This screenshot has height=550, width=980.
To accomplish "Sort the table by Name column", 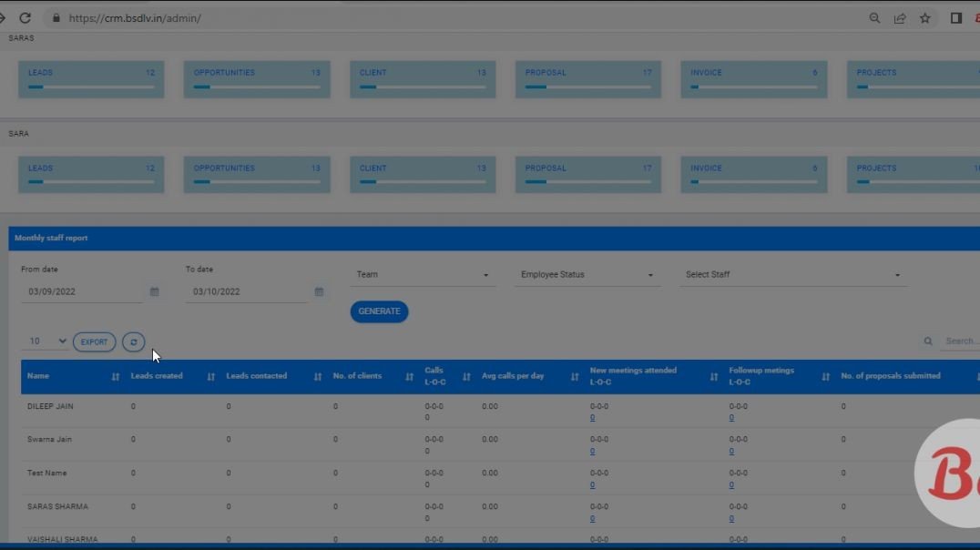I will (115, 376).
